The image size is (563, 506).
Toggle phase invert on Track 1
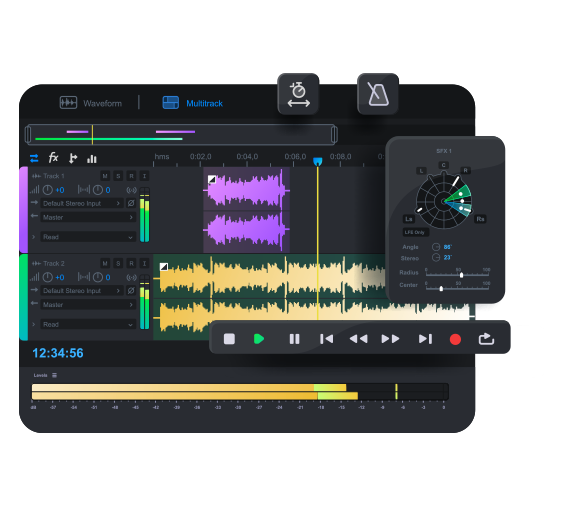[x=131, y=203]
